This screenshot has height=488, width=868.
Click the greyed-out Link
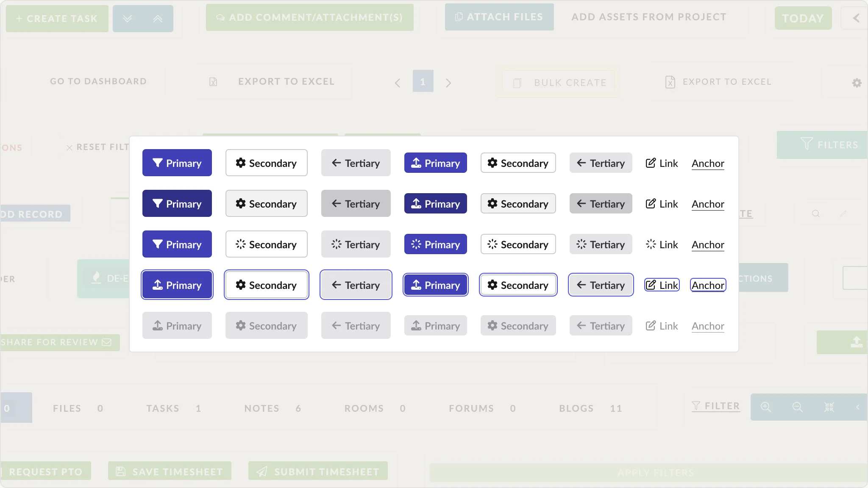[x=662, y=326]
